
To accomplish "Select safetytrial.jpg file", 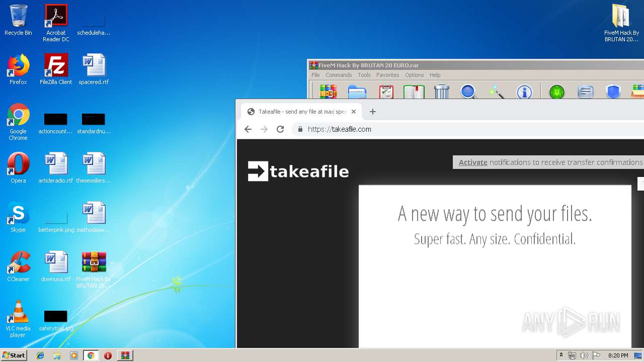I will [x=56, y=321].
